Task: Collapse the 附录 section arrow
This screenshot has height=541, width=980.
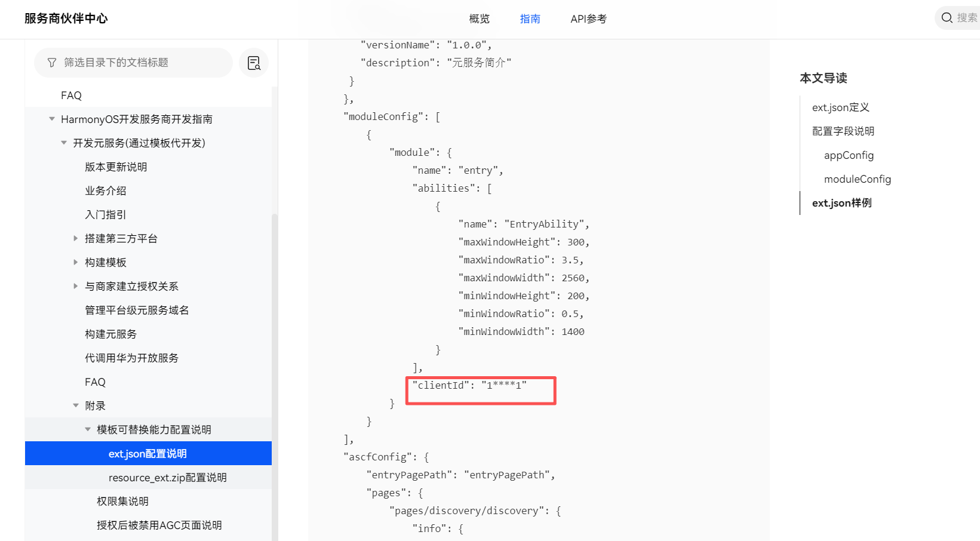Action: (x=76, y=405)
